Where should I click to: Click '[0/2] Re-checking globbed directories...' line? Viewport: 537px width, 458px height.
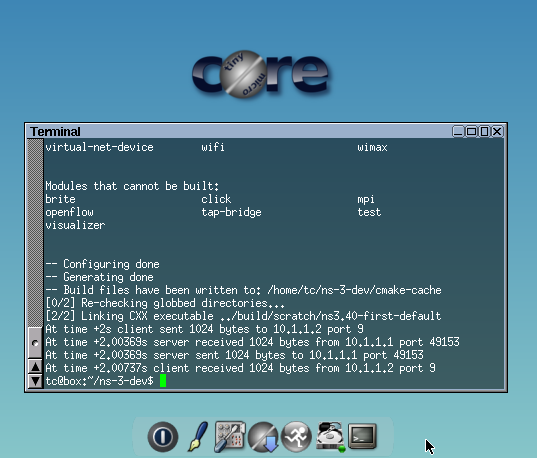tap(165, 303)
